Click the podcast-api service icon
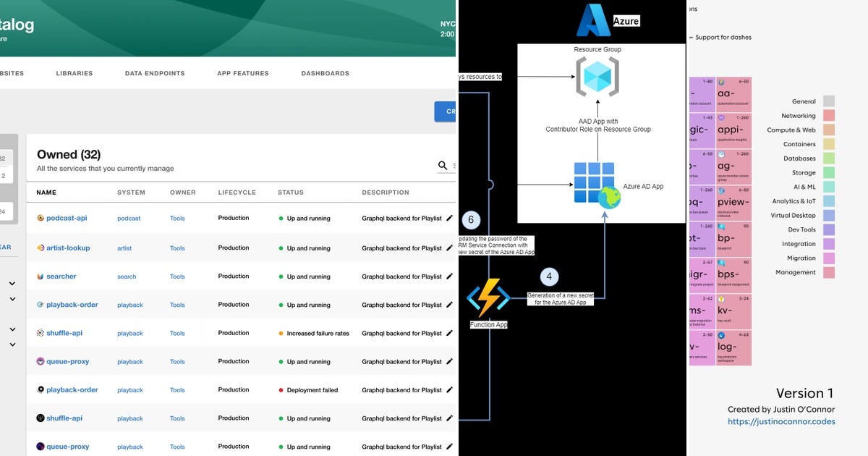The height and width of the screenshot is (456, 868). pos(42,218)
